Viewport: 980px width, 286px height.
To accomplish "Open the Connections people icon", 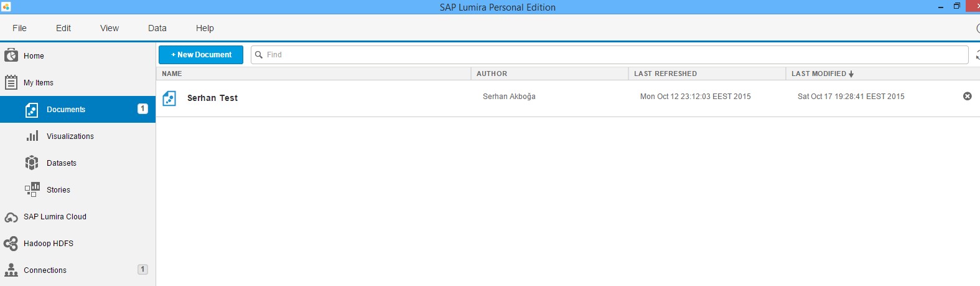I will [11, 270].
